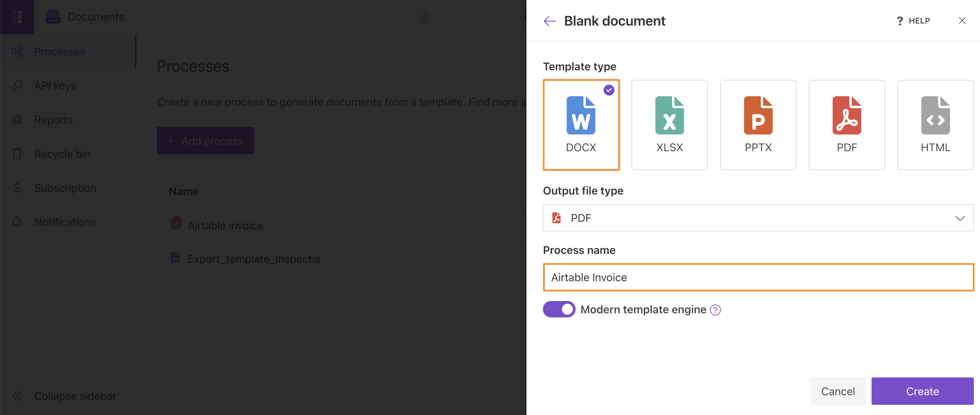Open the Recycle bin section
The image size is (980, 415).
click(62, 154)
